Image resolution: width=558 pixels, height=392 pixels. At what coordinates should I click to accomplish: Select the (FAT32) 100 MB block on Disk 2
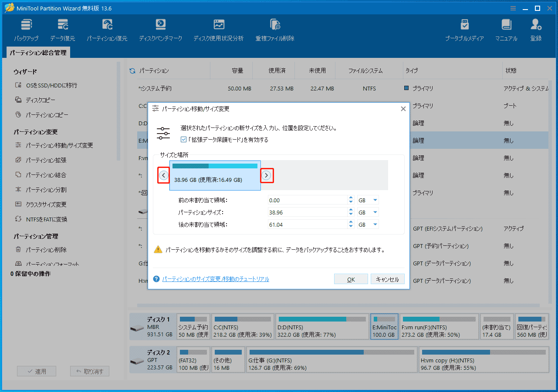193,360
